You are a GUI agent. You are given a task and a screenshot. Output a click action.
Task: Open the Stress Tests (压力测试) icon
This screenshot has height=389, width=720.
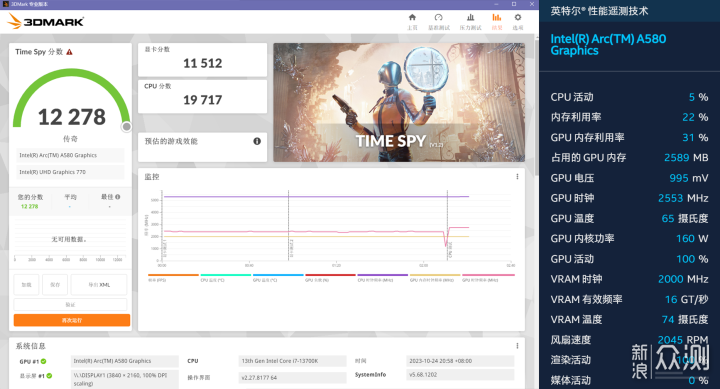[470, 17]
